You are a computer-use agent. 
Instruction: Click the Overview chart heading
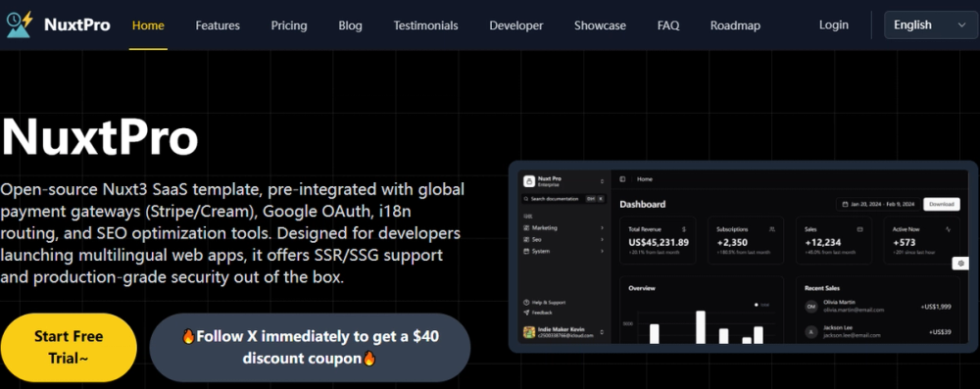point(642,288)
